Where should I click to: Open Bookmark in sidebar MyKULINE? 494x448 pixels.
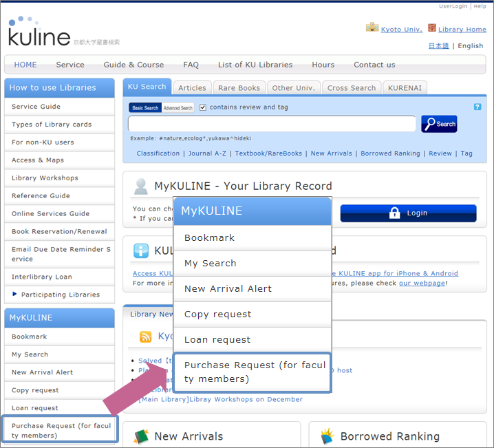pos(60,337)
